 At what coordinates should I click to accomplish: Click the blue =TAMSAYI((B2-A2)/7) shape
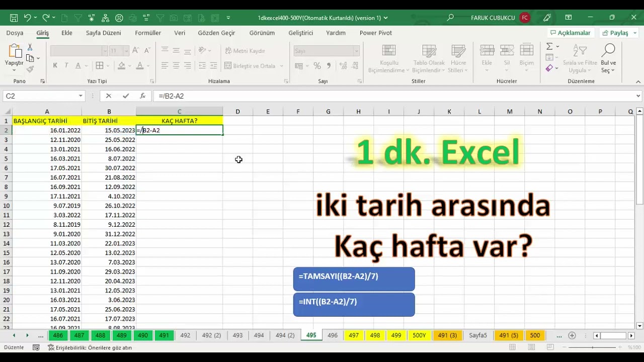(354, 279)
